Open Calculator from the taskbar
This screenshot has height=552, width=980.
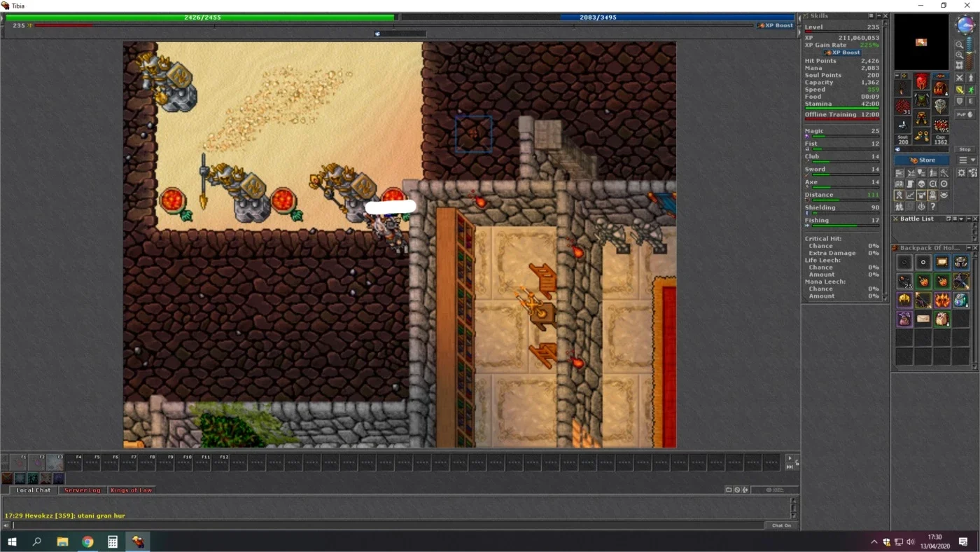coord(113,541)
